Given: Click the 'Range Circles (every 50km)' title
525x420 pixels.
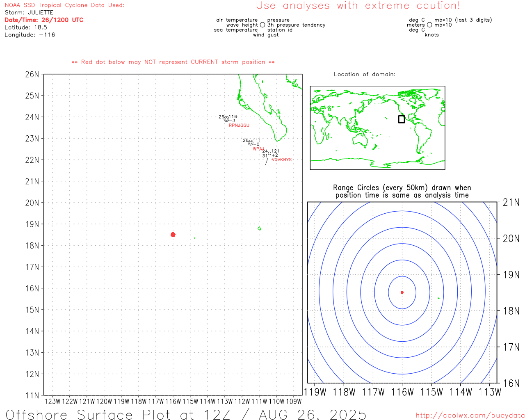Looking at the screenshot, I should [x=402, y=188].
